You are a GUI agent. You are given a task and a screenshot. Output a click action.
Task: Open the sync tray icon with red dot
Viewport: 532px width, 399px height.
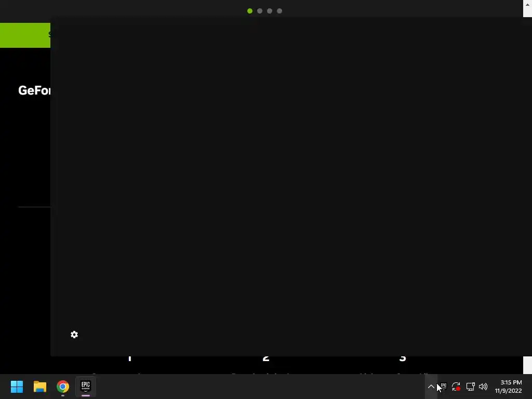tap(456, 387)
